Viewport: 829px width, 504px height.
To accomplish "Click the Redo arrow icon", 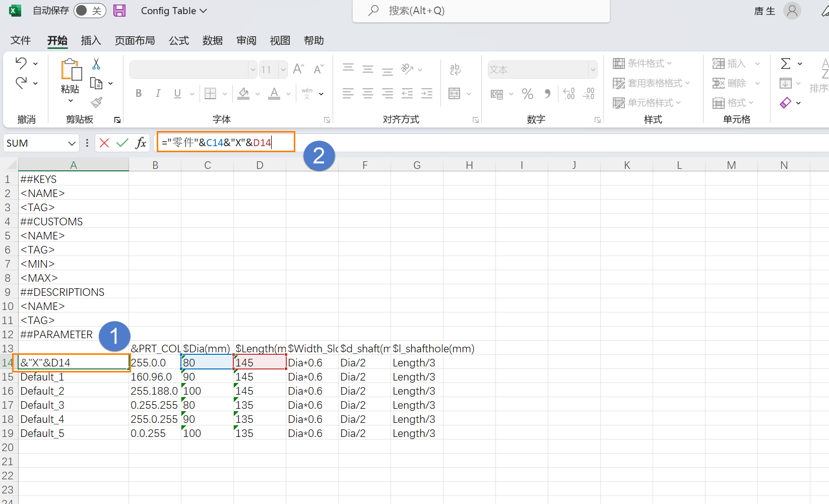I will tap(21, 83).
